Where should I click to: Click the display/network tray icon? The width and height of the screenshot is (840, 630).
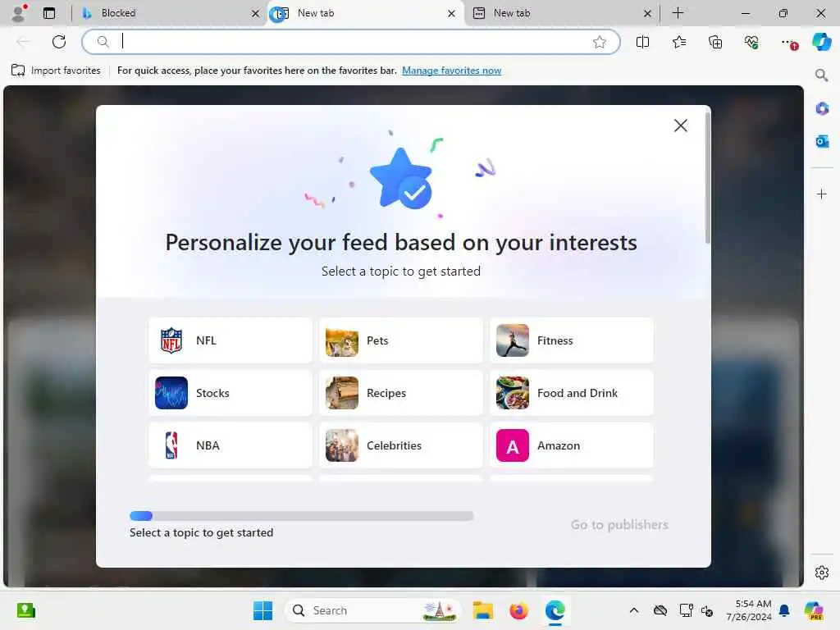(x=686, y=610)
